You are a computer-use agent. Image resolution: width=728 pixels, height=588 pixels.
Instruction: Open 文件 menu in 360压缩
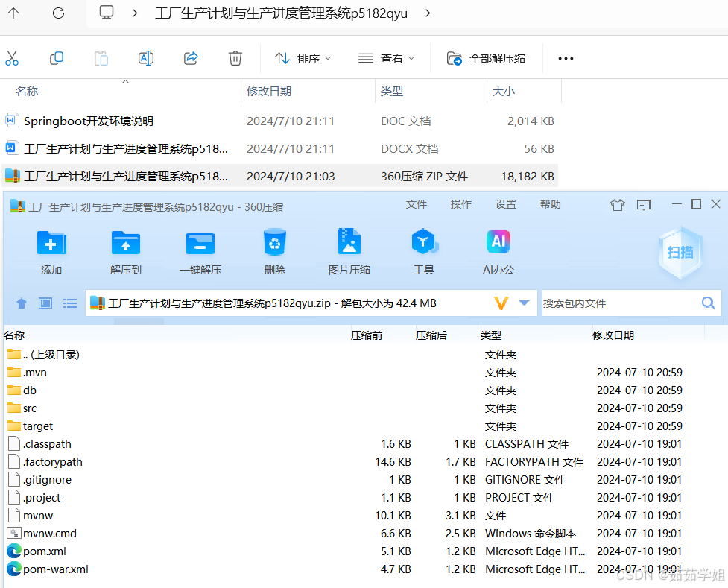417,204
